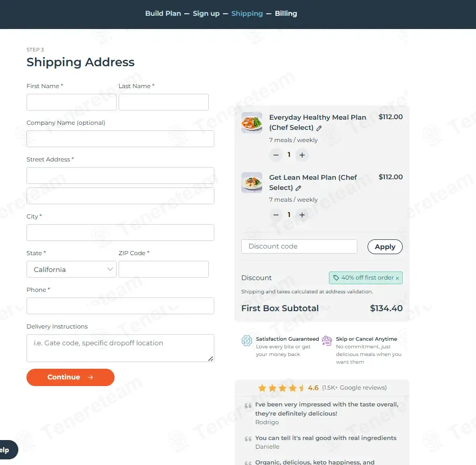The image size is (476, 465).
Task: Click the Everyday Healthy Meal Plan thumbnail
Action: (251, 123)
